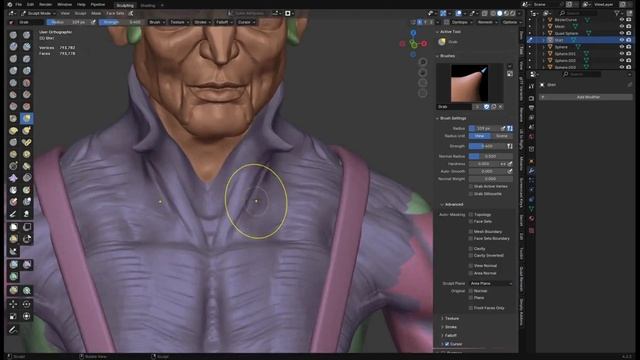The image size is (640, 360).
Task: Switch perspective/orthographic view icon
Action: (423, 93)
